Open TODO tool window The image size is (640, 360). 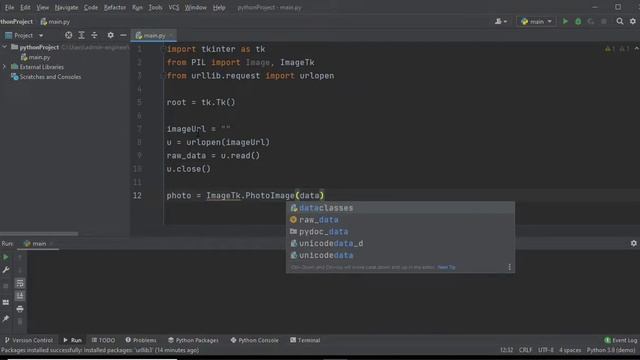[103, 340]
